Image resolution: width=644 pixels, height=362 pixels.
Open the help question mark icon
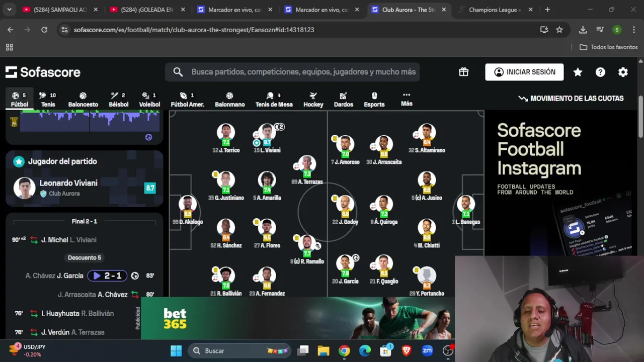pyautogui.click(x=600, y=72)
